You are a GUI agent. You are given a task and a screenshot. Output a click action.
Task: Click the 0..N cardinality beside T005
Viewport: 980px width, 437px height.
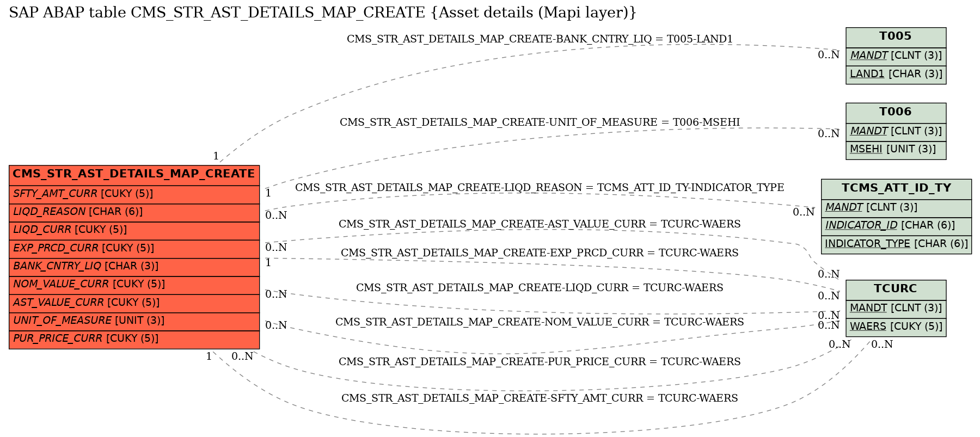pos(829,55)
